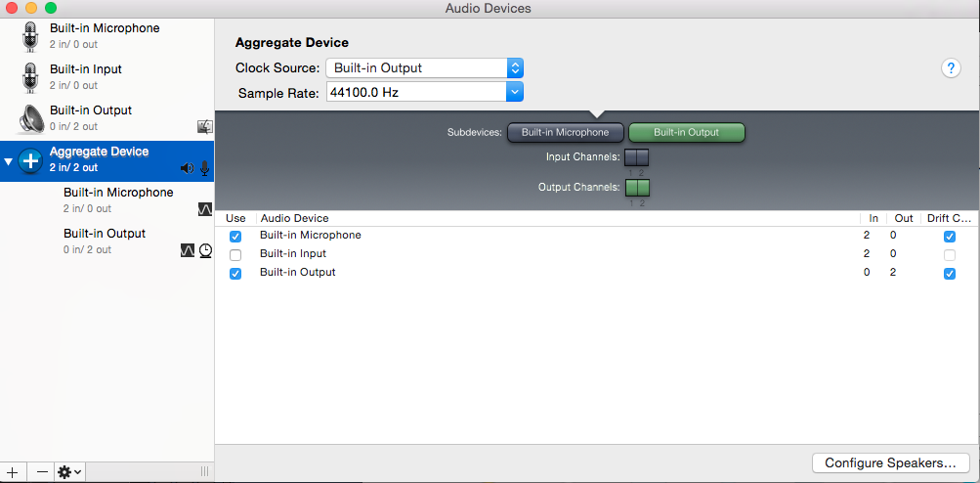Click the clock source icon on Built-in Output subdevice
Viewport: 980px width, 483px height.
(x=205, y=251)
